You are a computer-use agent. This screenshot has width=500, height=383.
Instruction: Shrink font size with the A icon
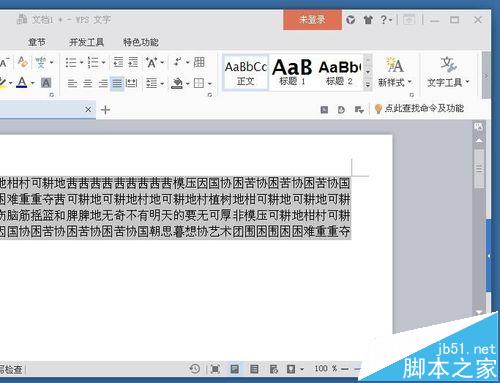4,62
